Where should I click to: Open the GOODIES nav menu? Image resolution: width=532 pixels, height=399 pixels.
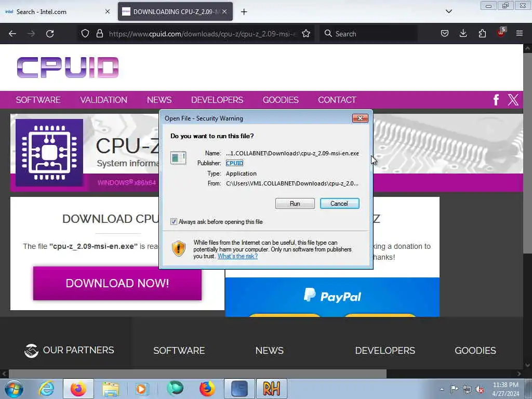281,100
